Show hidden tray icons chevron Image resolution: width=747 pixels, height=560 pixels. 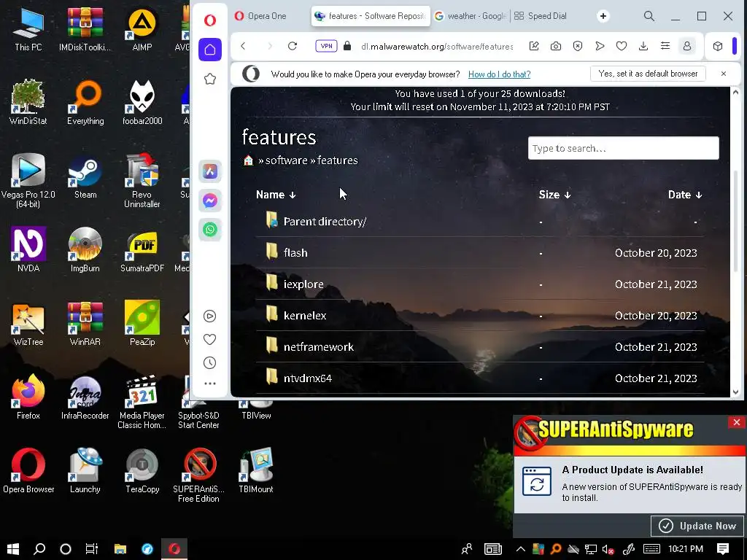click(x=520, y=550)
